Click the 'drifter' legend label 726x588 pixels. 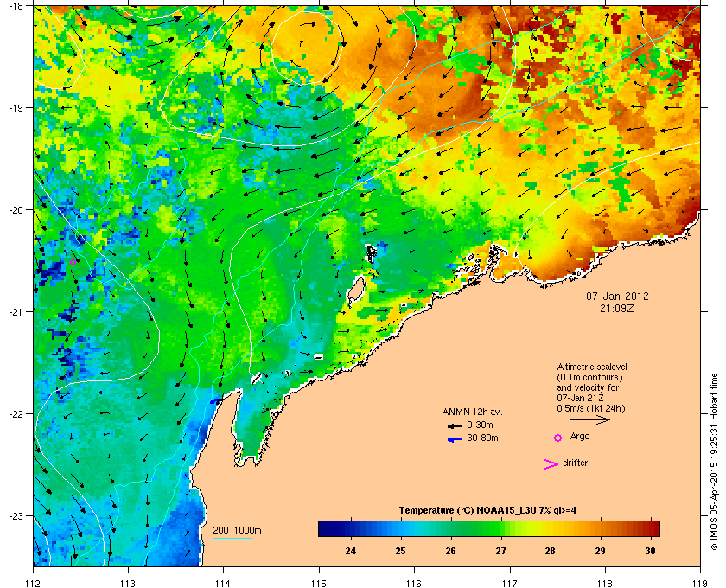point(575,463)
